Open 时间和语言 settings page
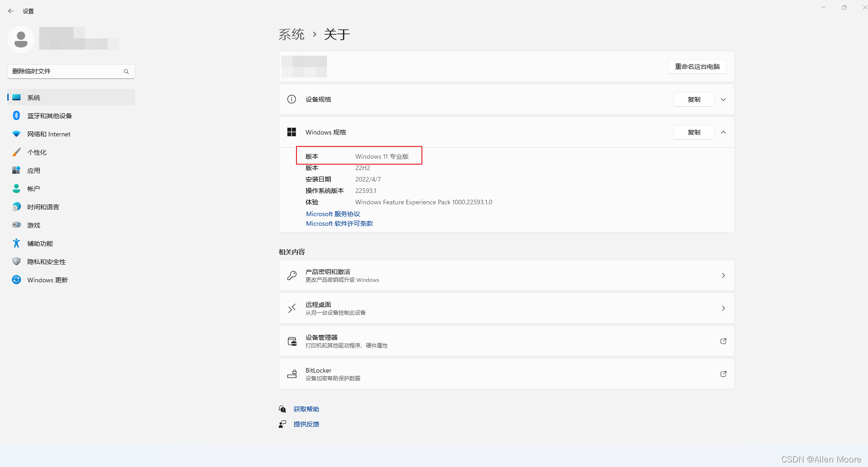The image size is (868, 467). coord(71,207)
